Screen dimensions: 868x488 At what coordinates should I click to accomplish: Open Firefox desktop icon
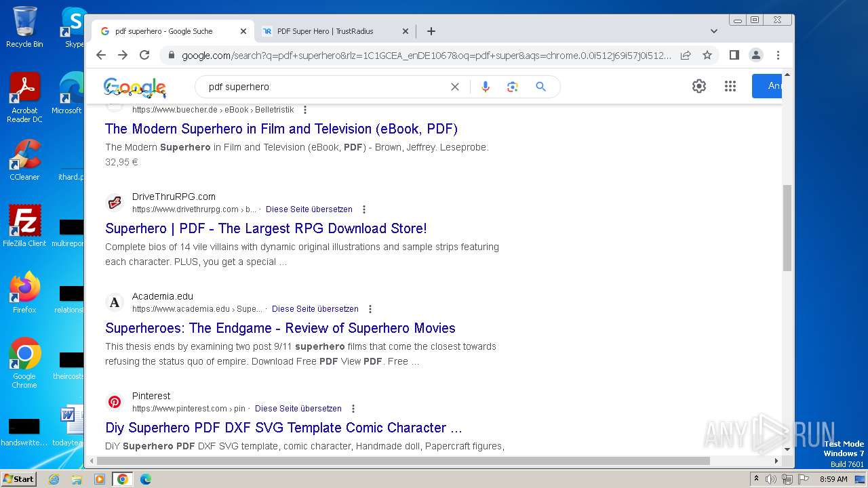point(24,293)
